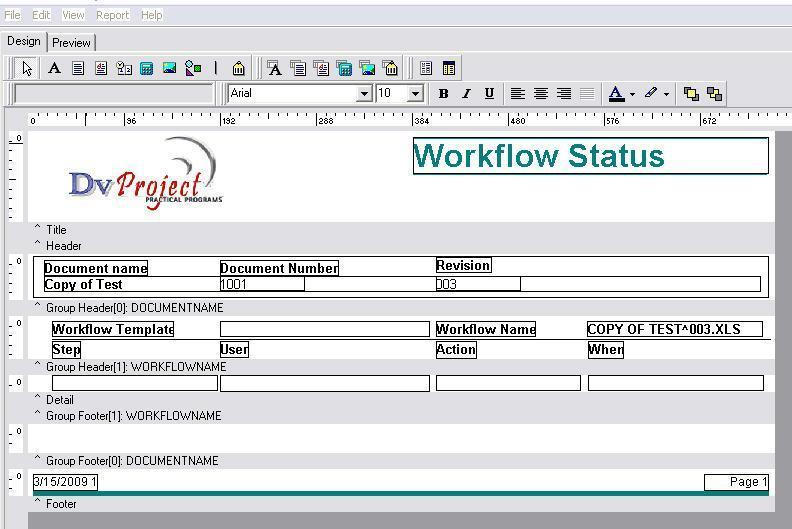This screenshot has height=529, width=792.
Task: Select the Label text tool
Action: point(55,68)
